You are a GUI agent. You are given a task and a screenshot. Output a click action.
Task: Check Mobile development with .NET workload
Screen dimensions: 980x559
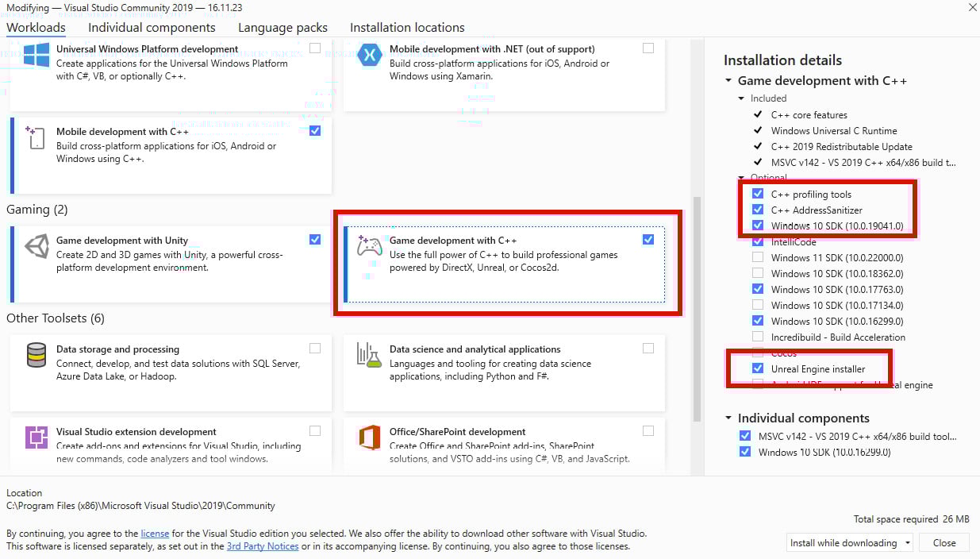[648, 48]
